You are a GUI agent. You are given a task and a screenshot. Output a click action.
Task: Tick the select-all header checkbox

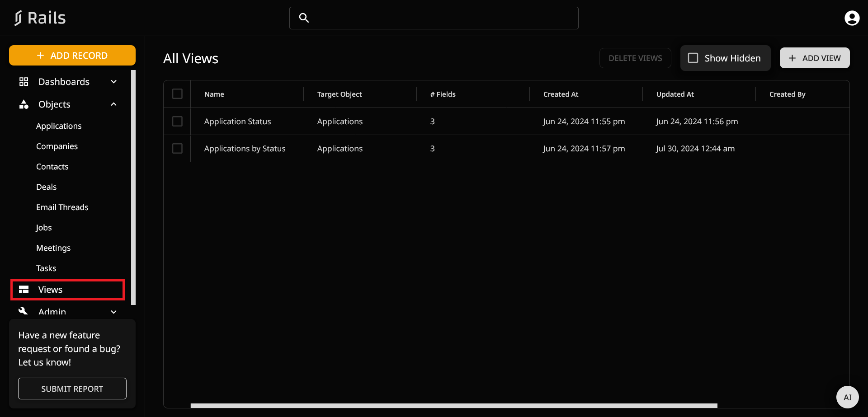click(x=177, y=94)
